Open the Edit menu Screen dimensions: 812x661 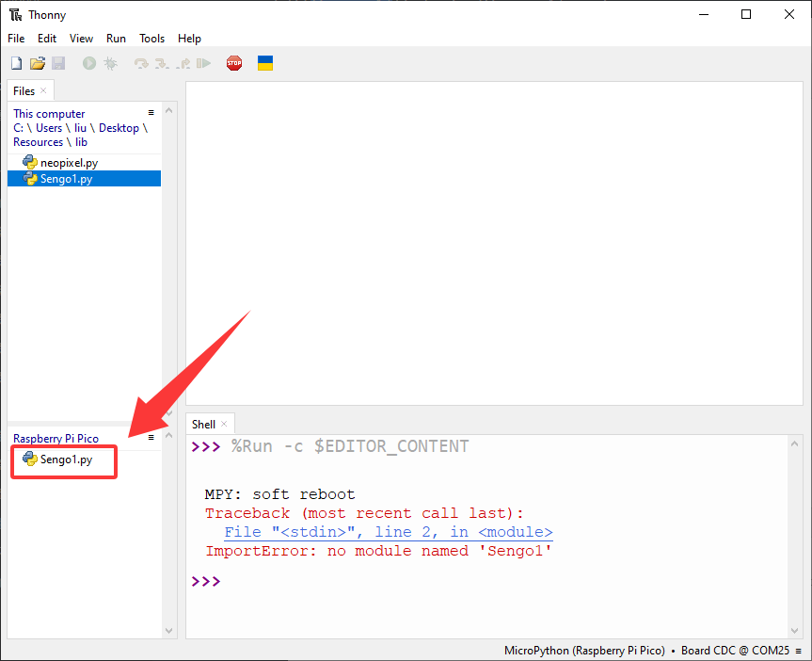click(47, 39)
